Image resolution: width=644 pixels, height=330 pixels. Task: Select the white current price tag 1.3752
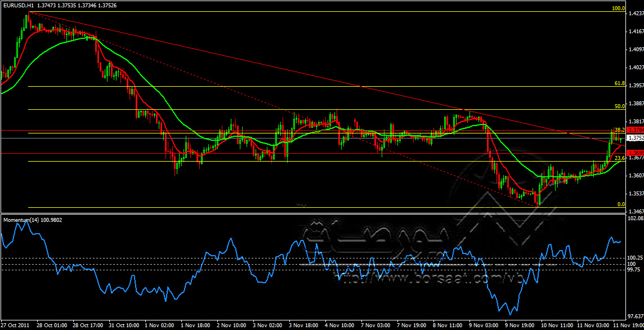(x=635, y=137)
